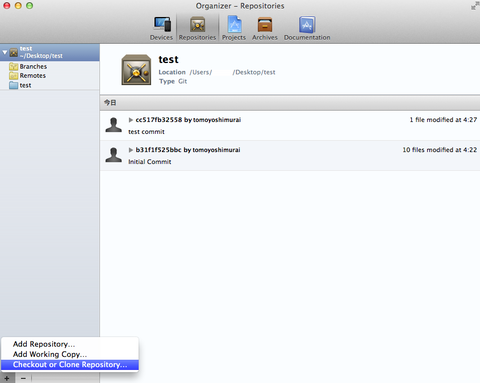
Task: Click the Location path /Desktop/test text
Action: 254,72
